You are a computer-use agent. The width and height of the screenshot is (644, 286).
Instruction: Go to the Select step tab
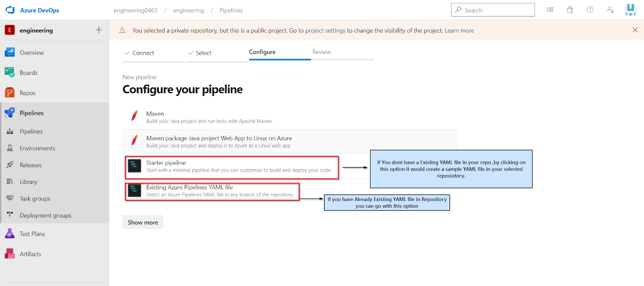(217, 53)
